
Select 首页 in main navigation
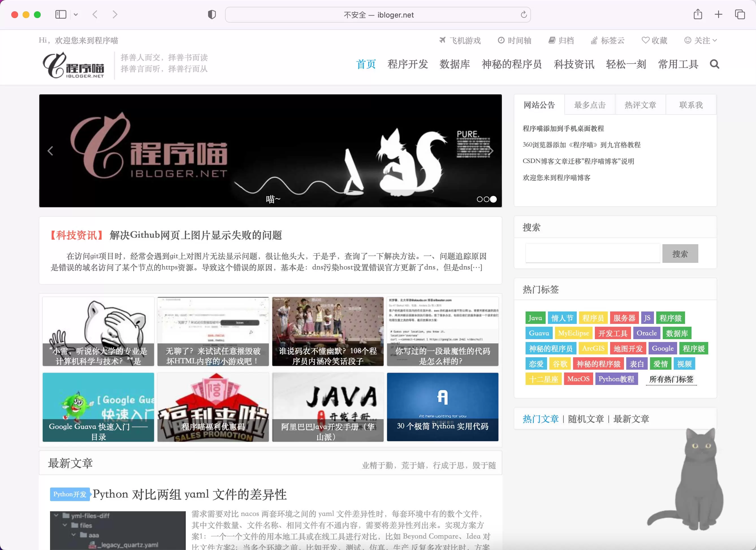pyautogui.click(x=366, y=64)
